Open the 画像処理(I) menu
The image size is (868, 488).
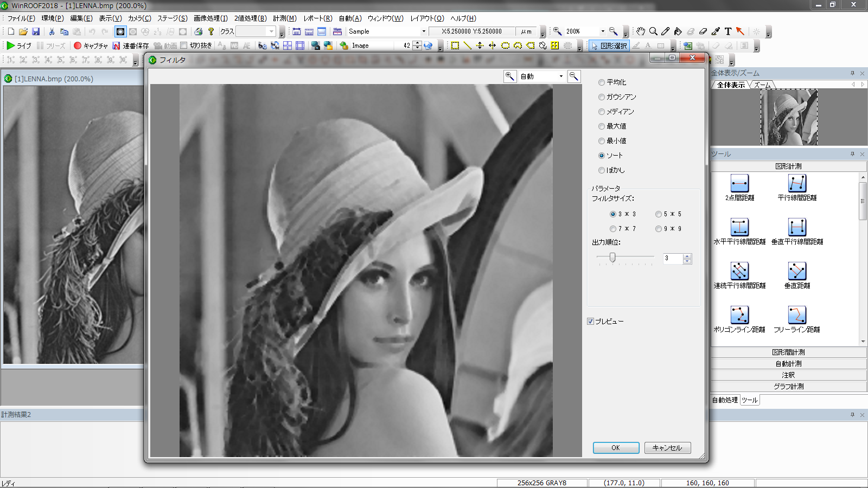pyautogui.click(x=210, y=18)
